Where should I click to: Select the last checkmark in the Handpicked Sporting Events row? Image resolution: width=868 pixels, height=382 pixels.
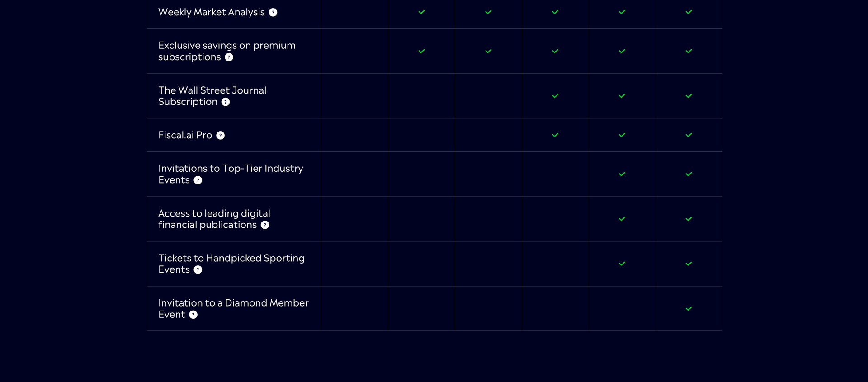pyautogui.click(x=689, y=264)
